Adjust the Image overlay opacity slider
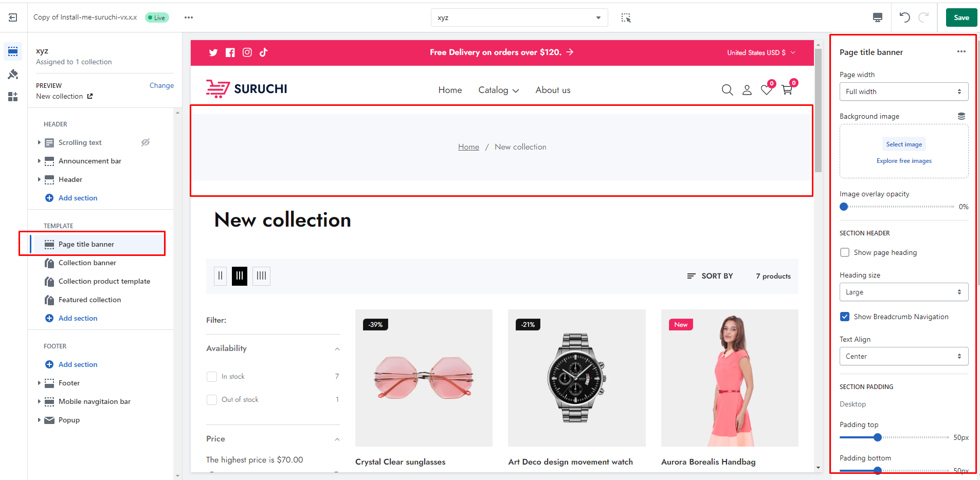Screen dimensions: 980x480 pos(844,207)
